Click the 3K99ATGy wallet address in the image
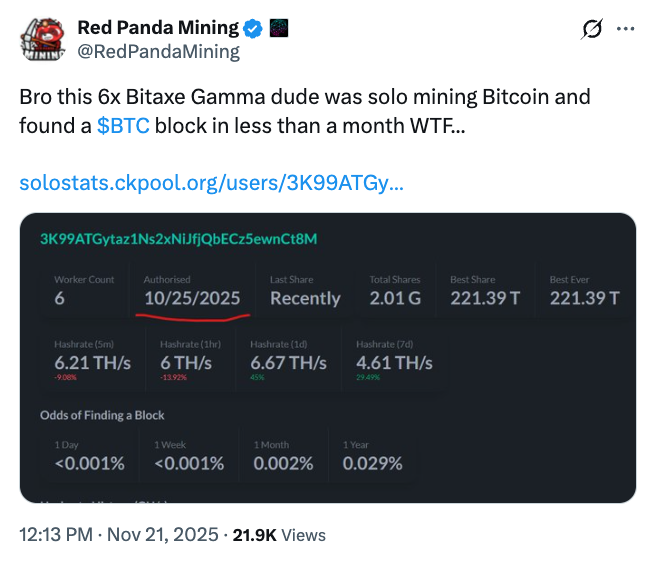This screenshot has width=654, height=561. tap(178, 239)
